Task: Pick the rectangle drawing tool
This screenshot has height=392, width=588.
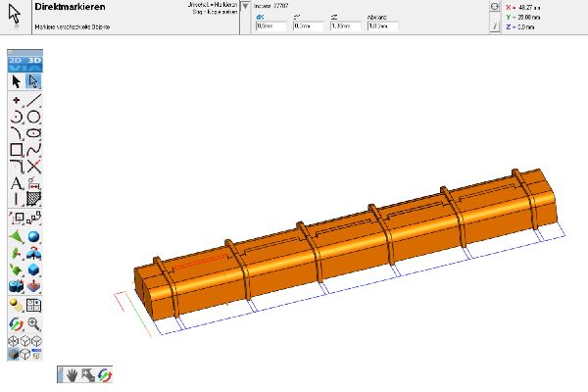Action: pos(15,150)
